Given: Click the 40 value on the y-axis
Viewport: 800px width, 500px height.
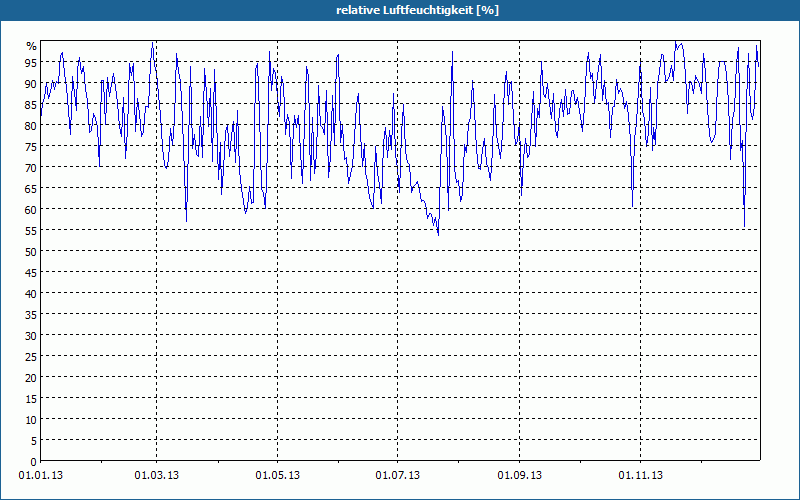Looking at the screenshot, I should coord(31,293).
